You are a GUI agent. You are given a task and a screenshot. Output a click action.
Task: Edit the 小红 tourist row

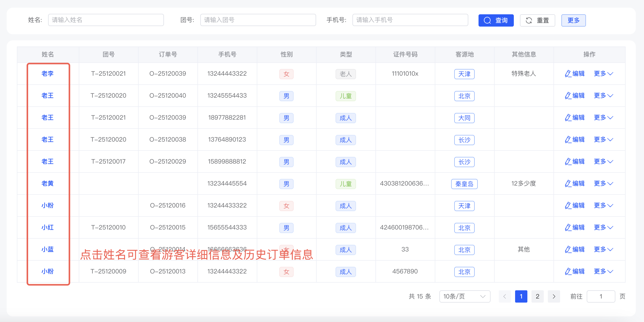(x=574, y=227)
